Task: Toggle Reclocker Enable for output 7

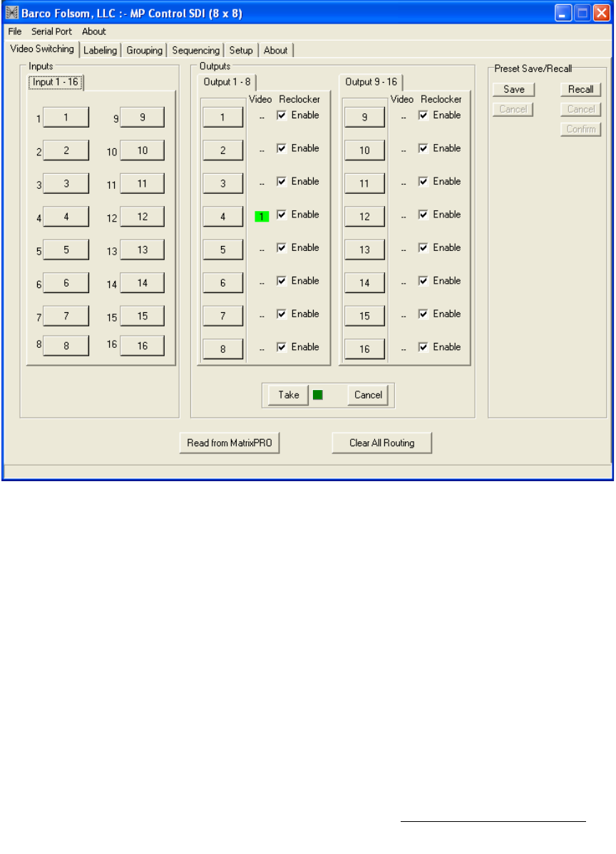Action: point(282,314)
